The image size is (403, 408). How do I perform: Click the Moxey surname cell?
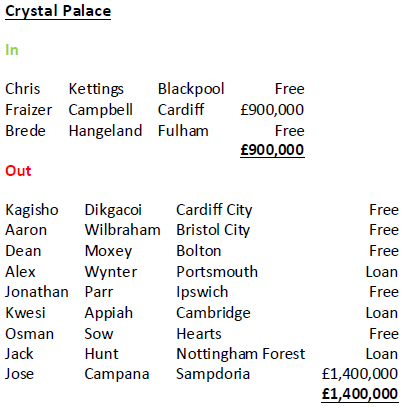click(108, 251)
